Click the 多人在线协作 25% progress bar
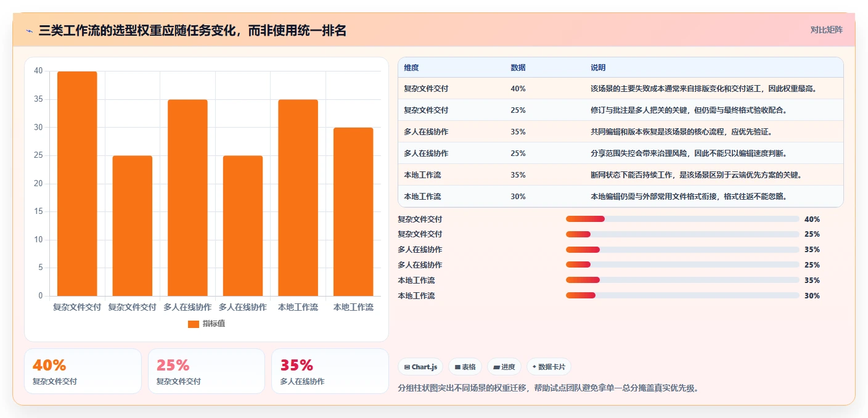 click(x=682, y=265)
